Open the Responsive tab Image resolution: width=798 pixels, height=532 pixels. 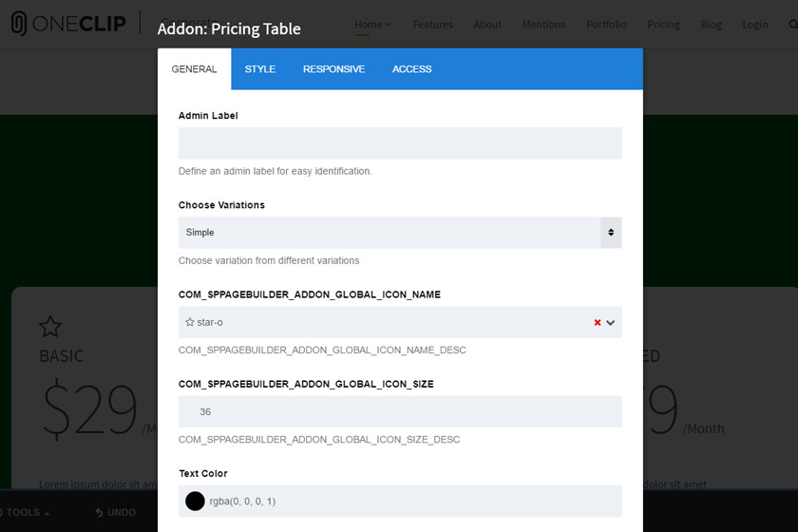[x=333, y=69]
